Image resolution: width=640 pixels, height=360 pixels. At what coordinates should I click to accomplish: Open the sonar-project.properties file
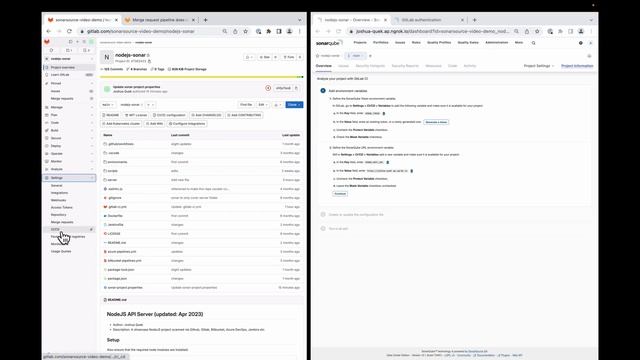click(125, 287)
